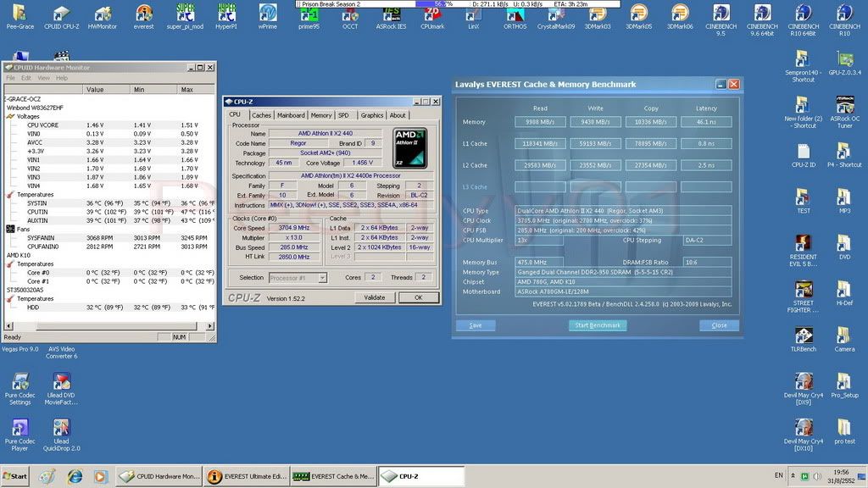
Task: Launch CrystalMark09 from the desktop
Action: coord(556,19)
